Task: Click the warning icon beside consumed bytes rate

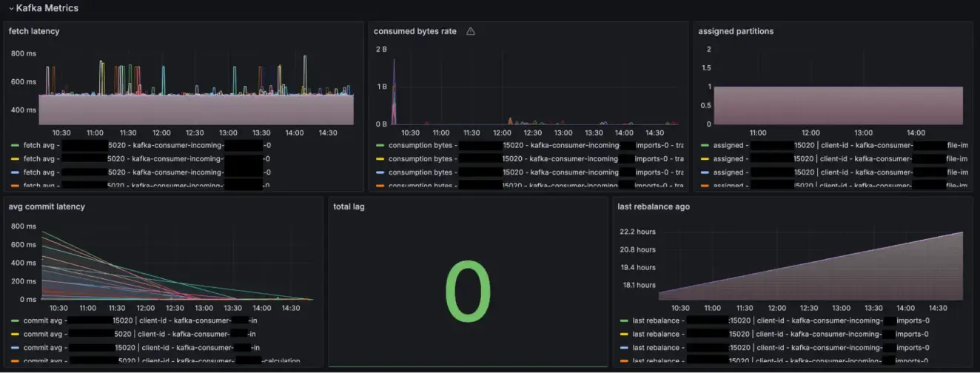Action: coord(470,32)
